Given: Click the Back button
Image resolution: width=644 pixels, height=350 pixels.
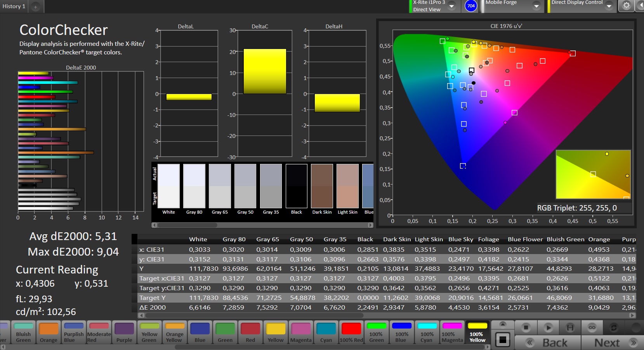Looking at the screenshot, I should pyautogui.click(x=547, y=343).
